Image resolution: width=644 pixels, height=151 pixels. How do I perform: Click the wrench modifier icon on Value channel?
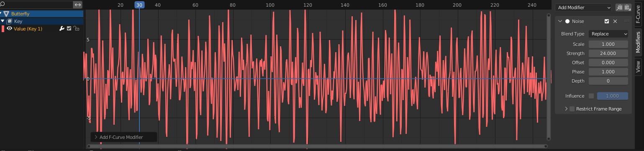pos(62,28)
